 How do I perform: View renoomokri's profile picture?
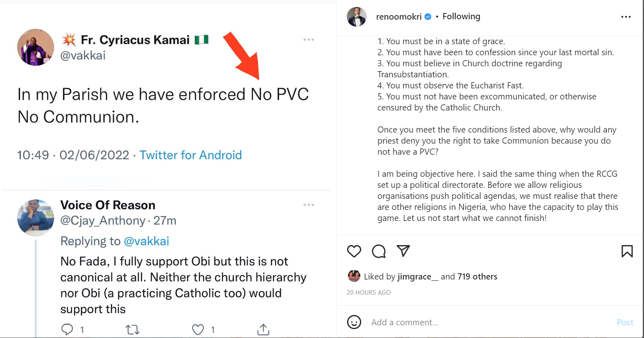(x=357, y=17)
